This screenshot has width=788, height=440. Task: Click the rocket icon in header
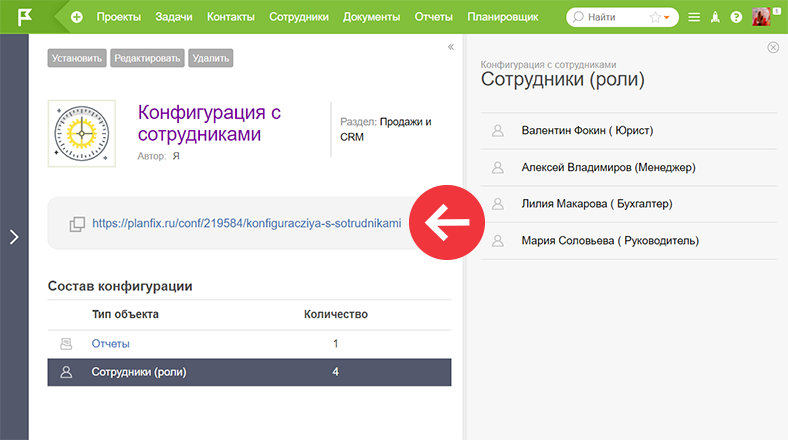point(715,17)
